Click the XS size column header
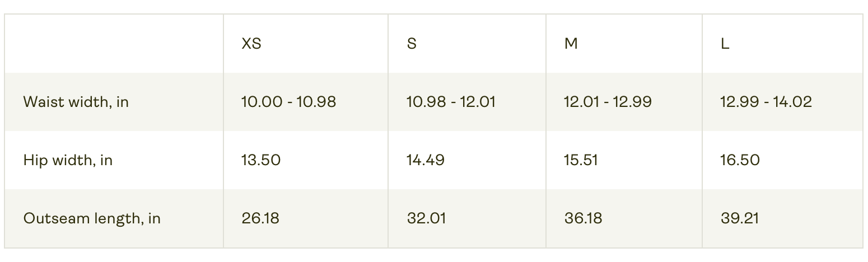 (251, 44)
